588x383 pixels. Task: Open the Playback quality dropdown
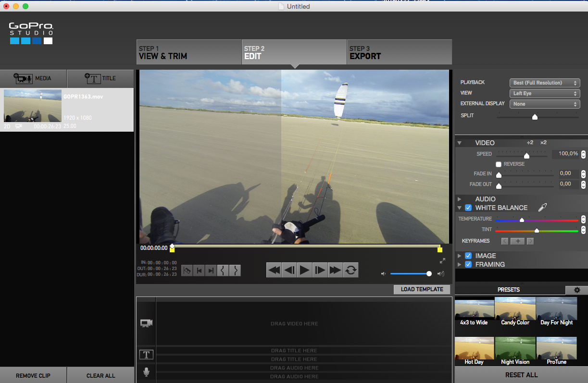pyautogui.click(x=544, y=83)
